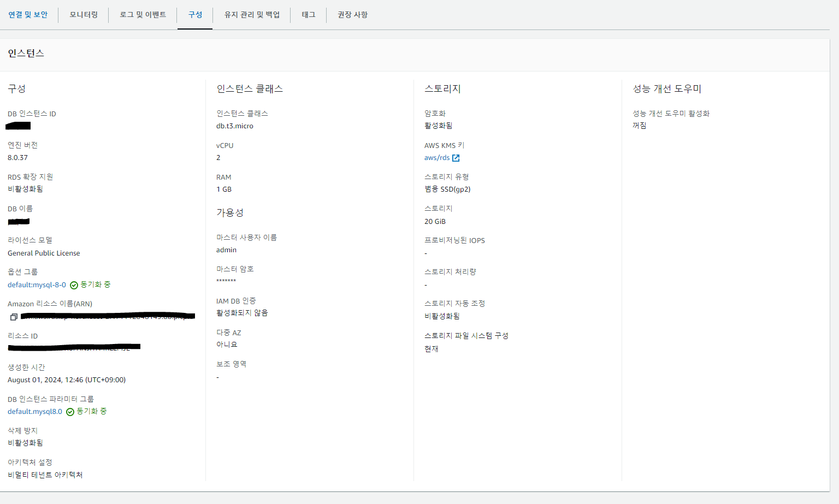Click the masked master password value
Image resolution: width=839 pixels, height=504 pixels.
tap(226, 281)
